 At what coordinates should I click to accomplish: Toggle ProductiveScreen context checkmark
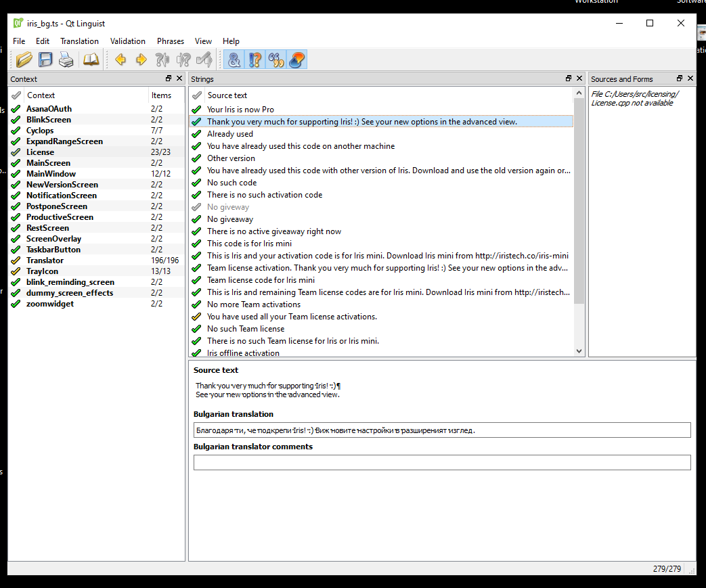tap(16, 217)
